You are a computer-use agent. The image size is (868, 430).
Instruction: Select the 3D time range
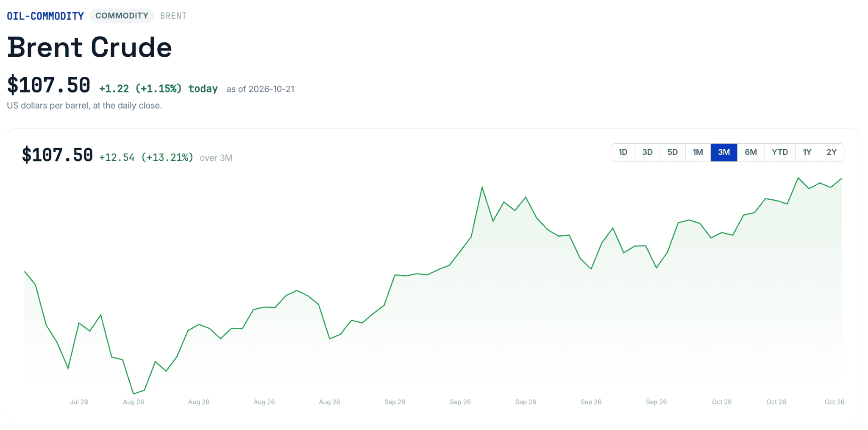point(647,152)
